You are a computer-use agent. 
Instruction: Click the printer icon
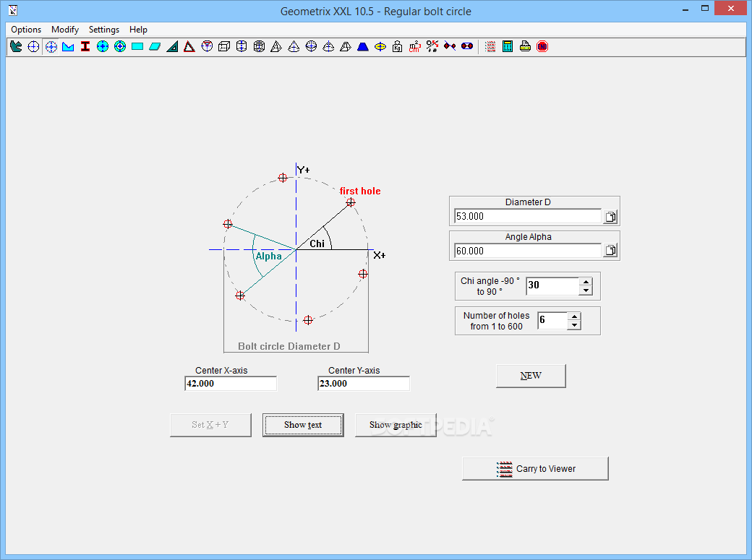(525, 46)
